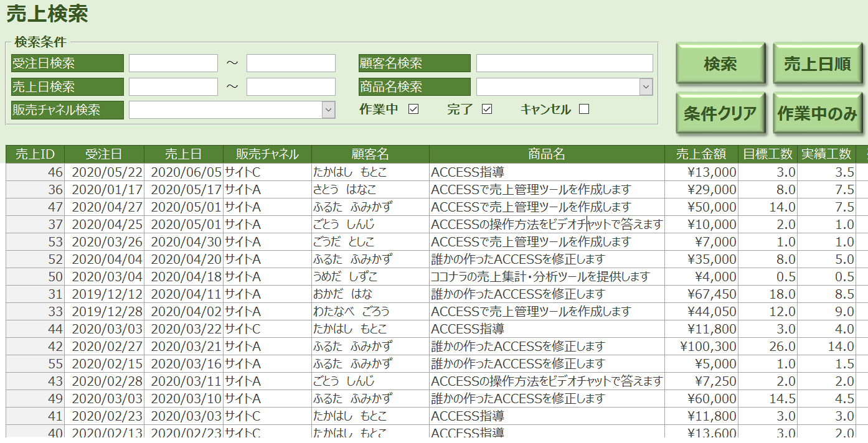
Task: Select the row with 売上ID 46
Action: (249, 170)
